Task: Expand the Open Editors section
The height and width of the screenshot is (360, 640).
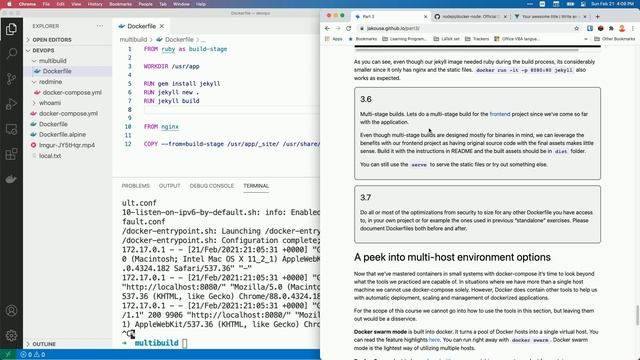Action: click(52, 40)
